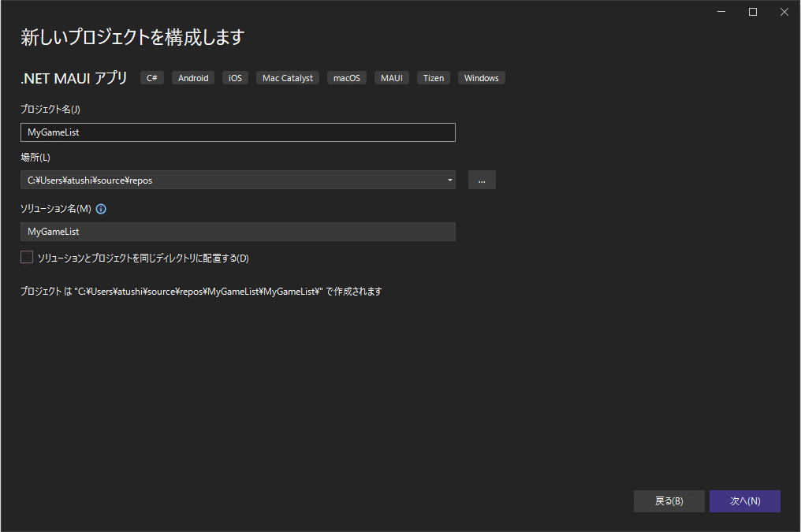Click the 新しいプロジェクトを構成します title

tap(132, 37)
